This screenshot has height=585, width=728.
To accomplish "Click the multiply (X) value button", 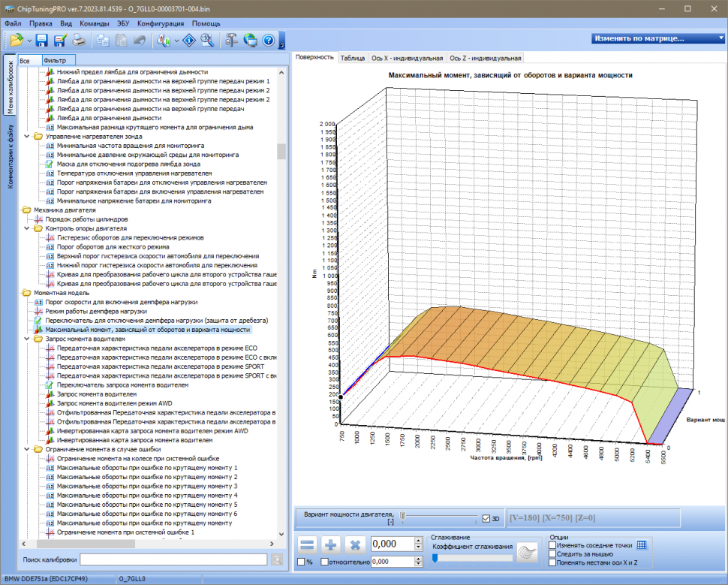I will (x=356, y=544).
